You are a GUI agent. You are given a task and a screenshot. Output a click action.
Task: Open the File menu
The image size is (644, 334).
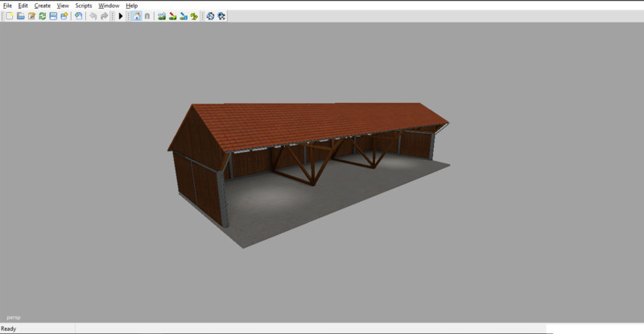coord(7,6)
